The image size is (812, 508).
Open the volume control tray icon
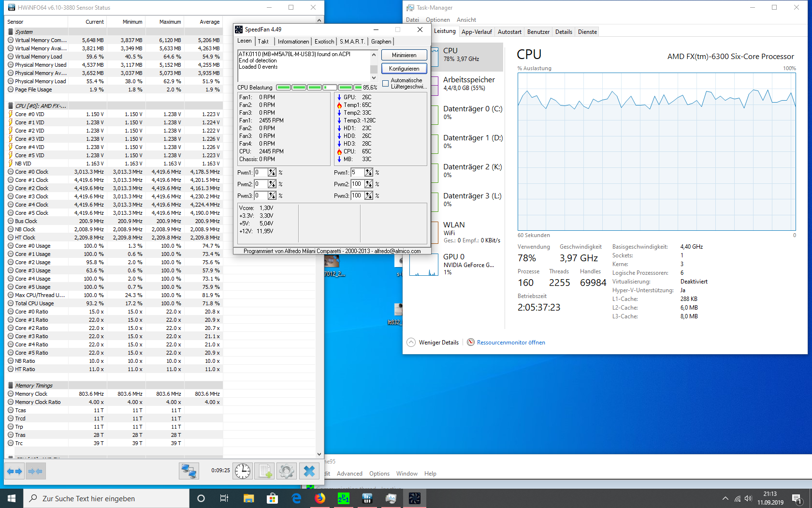pyautogui.click(x=748, y=498)
